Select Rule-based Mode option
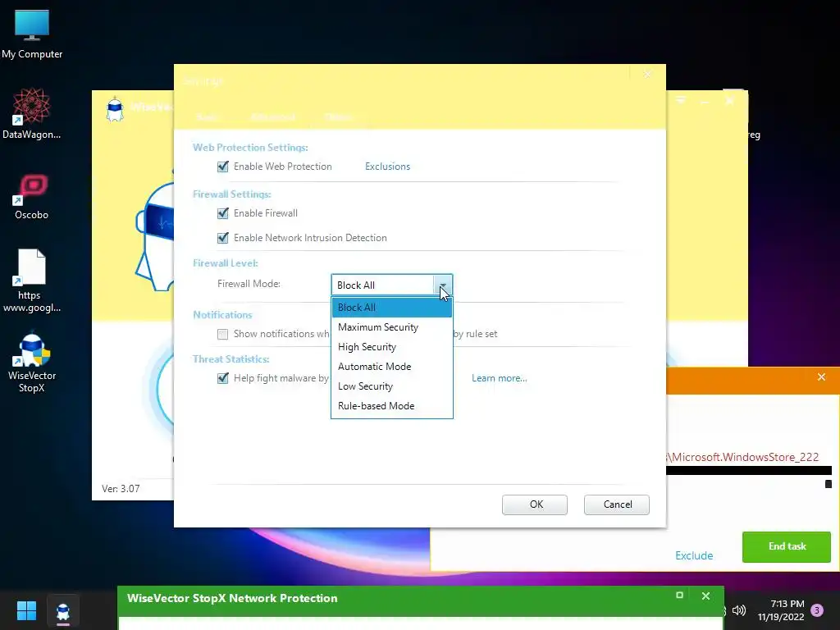This screenshot has width=840, height=630. pos(391,406)
